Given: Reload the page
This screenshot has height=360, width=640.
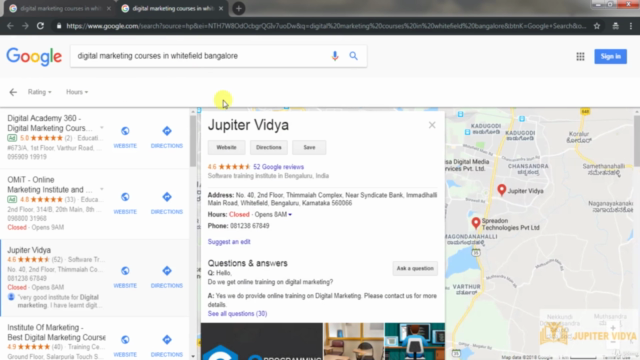Looking at the screenshot, I should (40, 26).
